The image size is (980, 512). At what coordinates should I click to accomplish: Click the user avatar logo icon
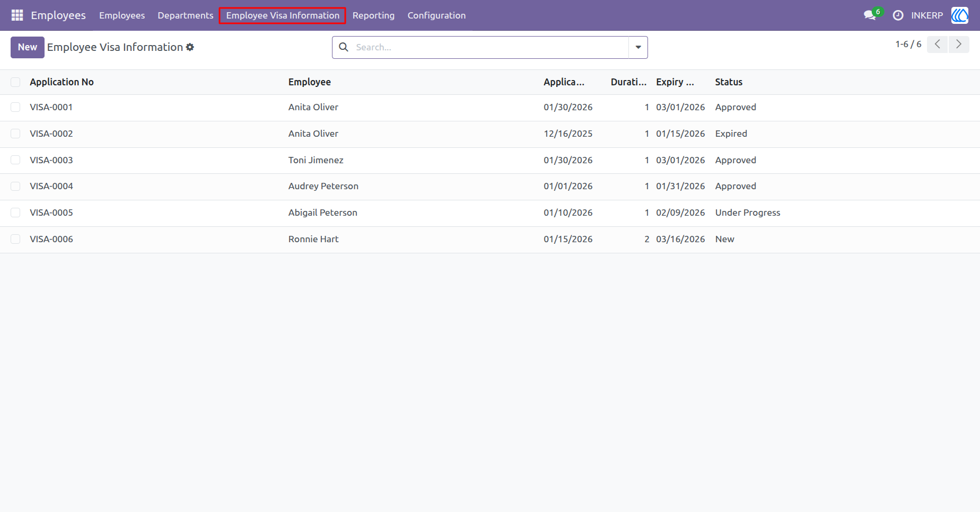point(960,15)
